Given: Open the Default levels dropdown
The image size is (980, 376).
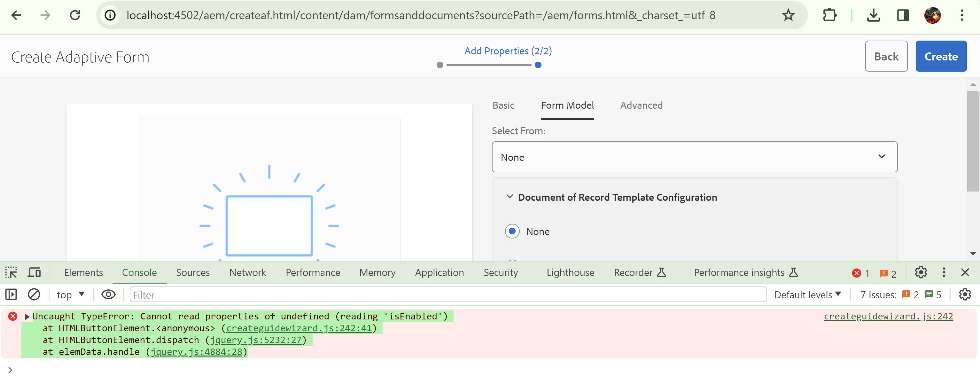Looking at the screenshot, I should (x=807, y=294).
